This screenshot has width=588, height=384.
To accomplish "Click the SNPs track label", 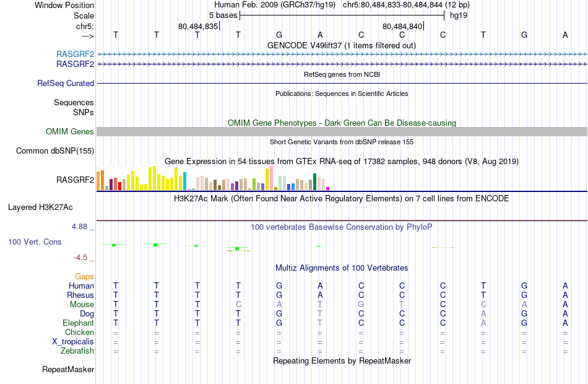I will point(84,112).
